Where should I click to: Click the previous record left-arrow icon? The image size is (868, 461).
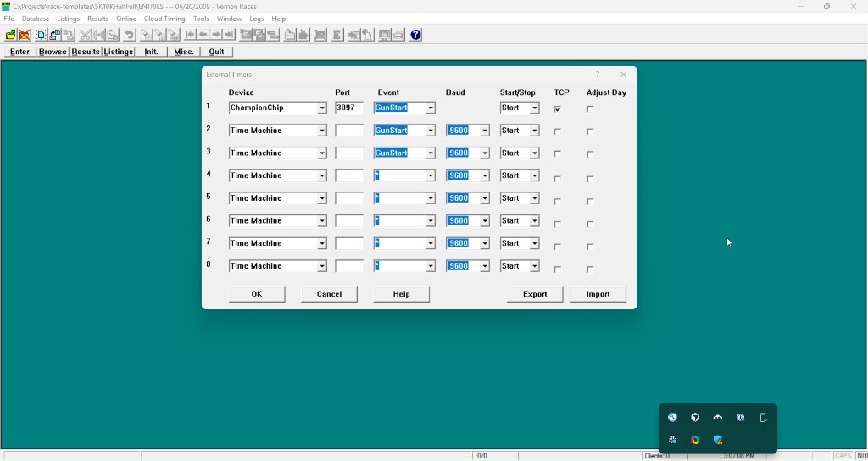(x=203, y=35)
